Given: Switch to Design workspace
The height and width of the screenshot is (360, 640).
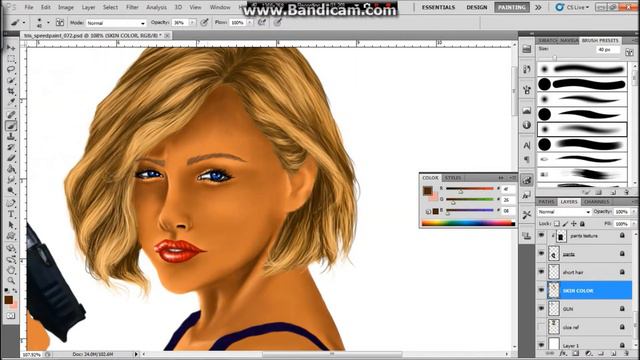Looking at the screenshot, I should pyautogui.click(x=477, y=7).
